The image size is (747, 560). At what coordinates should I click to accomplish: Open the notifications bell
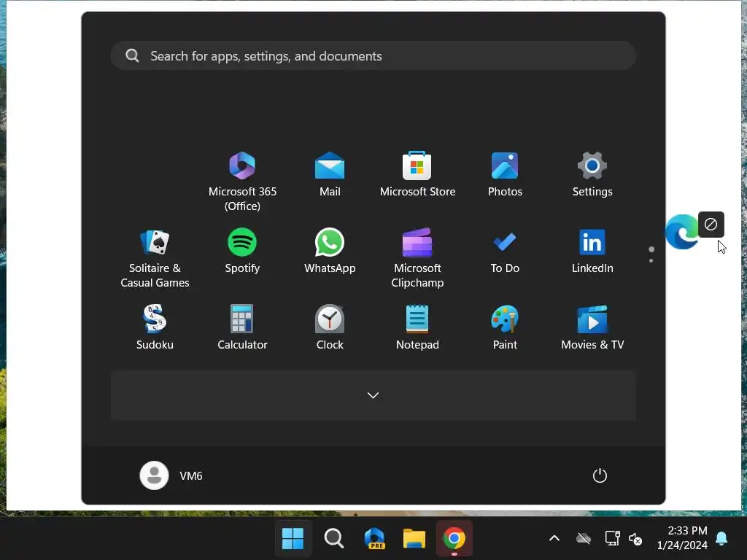pos(721,538)
